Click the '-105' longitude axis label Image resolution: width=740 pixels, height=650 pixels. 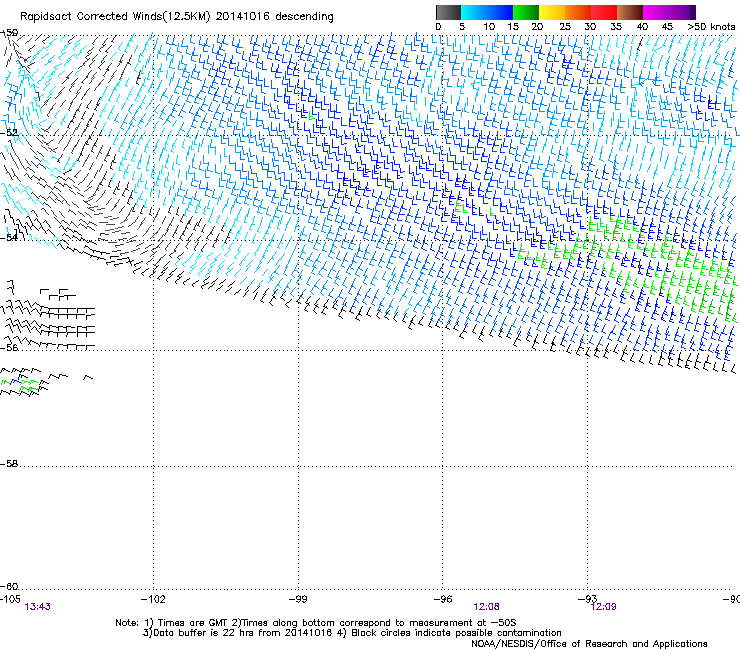[10, 599]
